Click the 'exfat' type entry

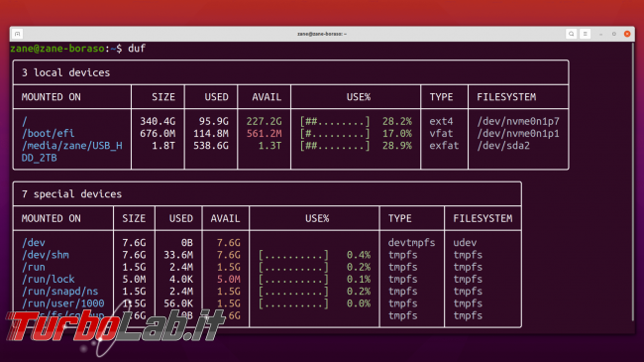(444, 146)
